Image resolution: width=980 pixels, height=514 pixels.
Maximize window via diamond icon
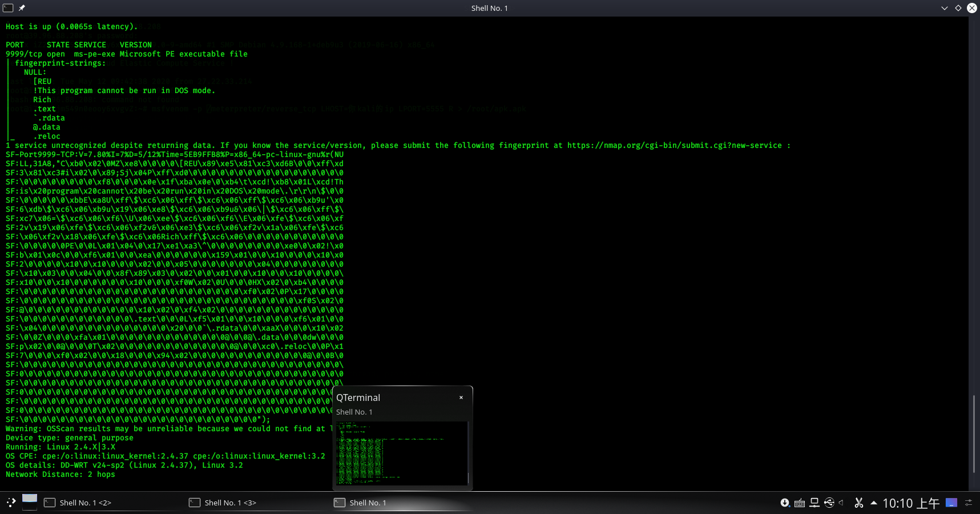click(958, 8)
